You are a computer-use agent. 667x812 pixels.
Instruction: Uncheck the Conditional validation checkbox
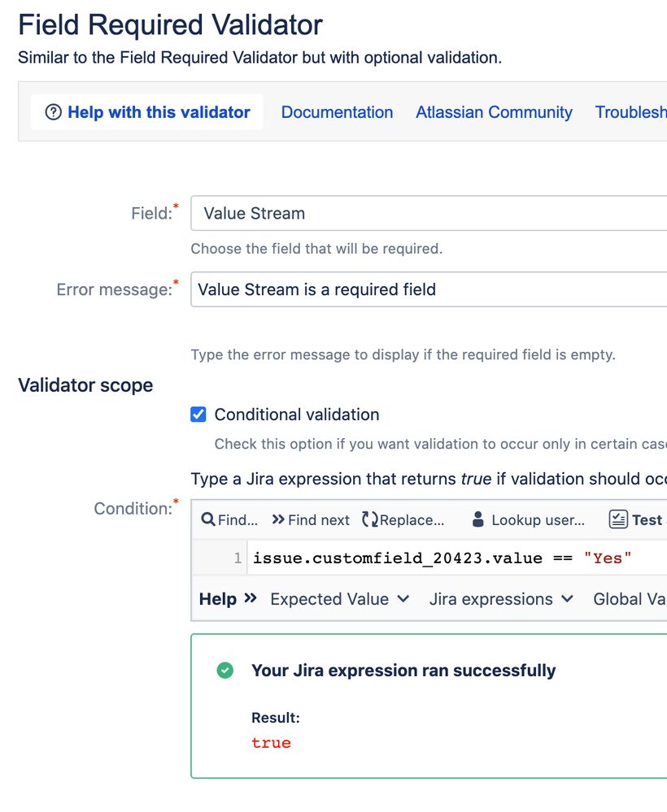coord(198,415)
